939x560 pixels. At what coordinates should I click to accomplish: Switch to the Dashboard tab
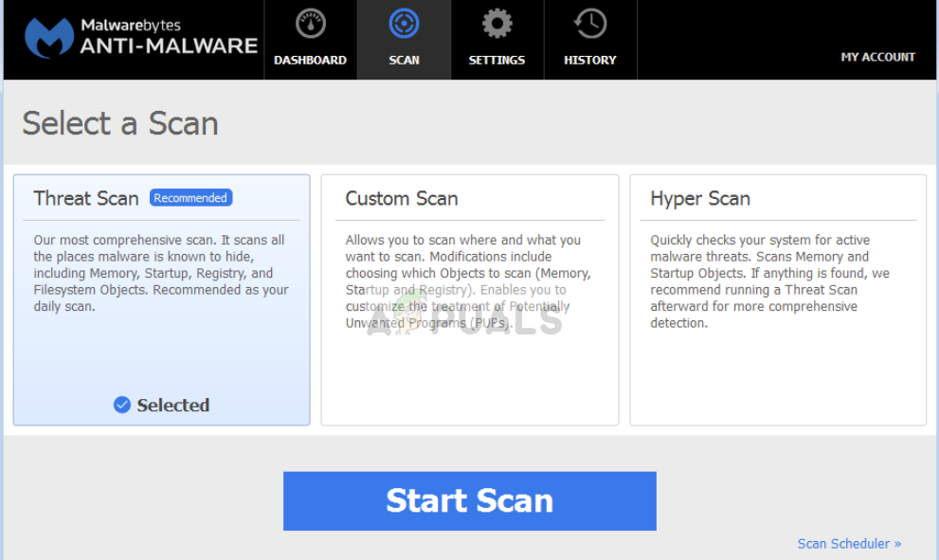[310, 40]
